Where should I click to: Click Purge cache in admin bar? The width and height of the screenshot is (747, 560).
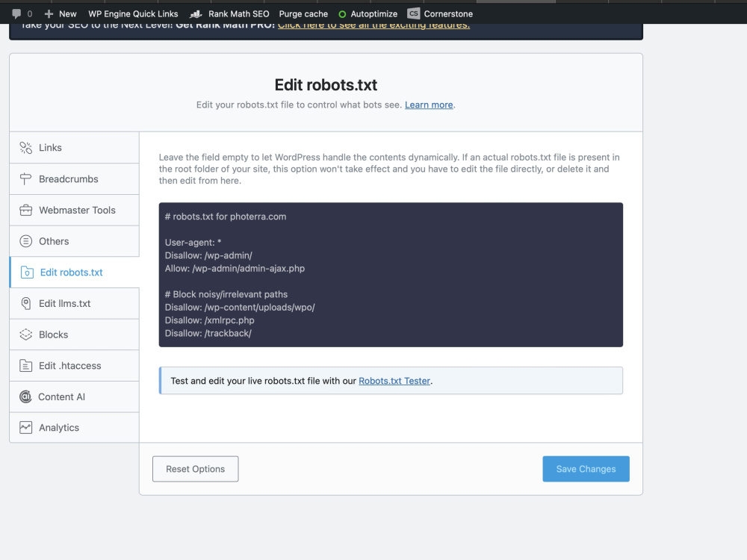click(x=303, y=13)
